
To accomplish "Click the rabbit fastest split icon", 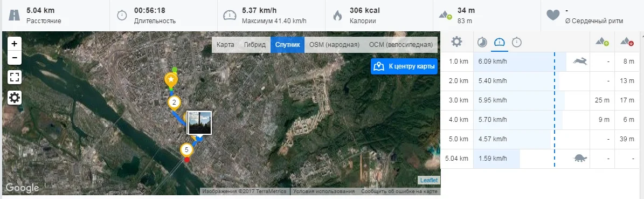I will click(x=580, y=61).
